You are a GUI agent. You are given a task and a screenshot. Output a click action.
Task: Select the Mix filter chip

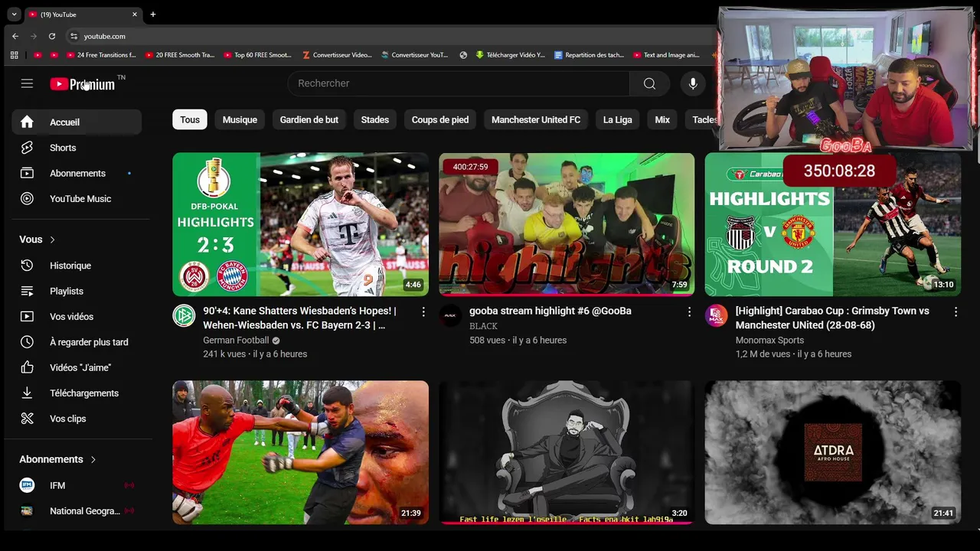click(662, 119)
